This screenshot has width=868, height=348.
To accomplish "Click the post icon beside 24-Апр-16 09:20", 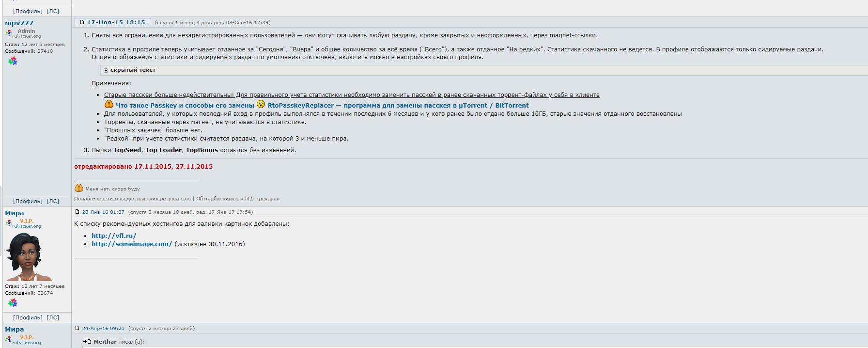I will (77, 328).
